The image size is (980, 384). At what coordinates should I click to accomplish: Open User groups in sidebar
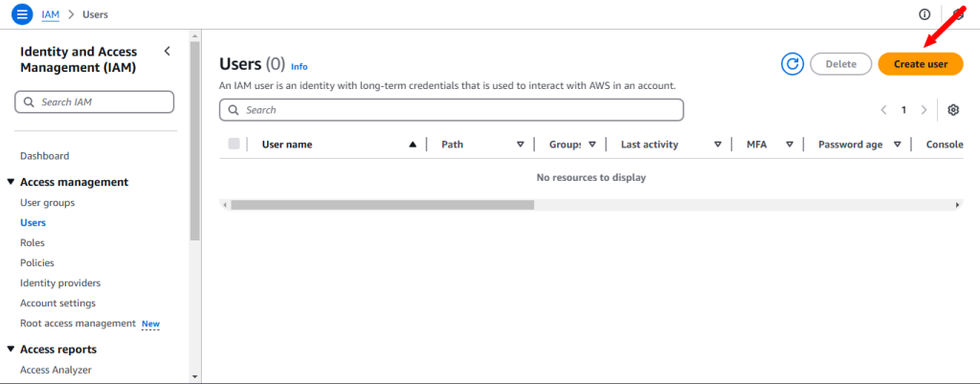coord(48,203)
